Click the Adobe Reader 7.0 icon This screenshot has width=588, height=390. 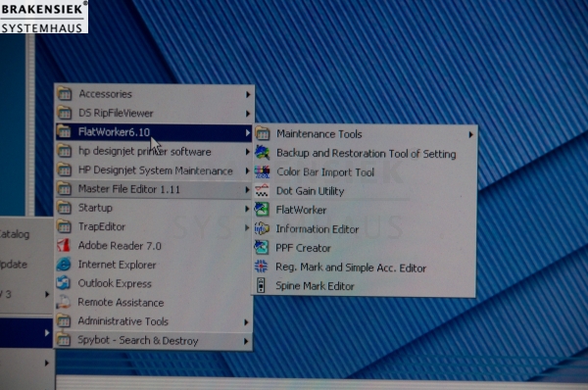coord(64,245)
